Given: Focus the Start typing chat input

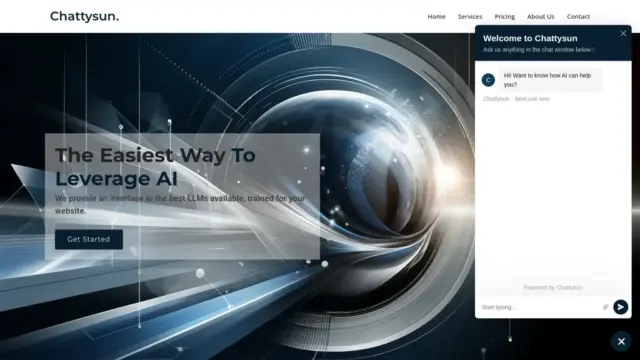Looking at the screenshot, I should 539,307.
